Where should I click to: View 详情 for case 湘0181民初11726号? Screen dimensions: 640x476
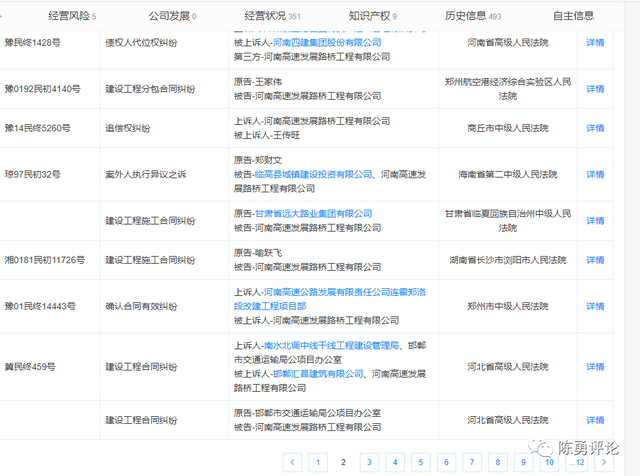[x=595, y=260]
